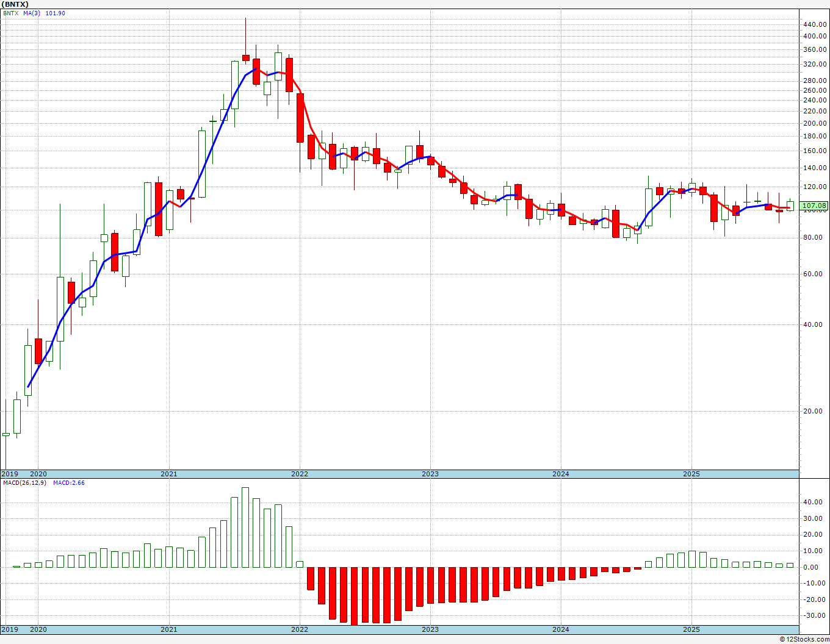Click the 2021 marker on upper time axis

pyautogui.click(x=169, y=474)
